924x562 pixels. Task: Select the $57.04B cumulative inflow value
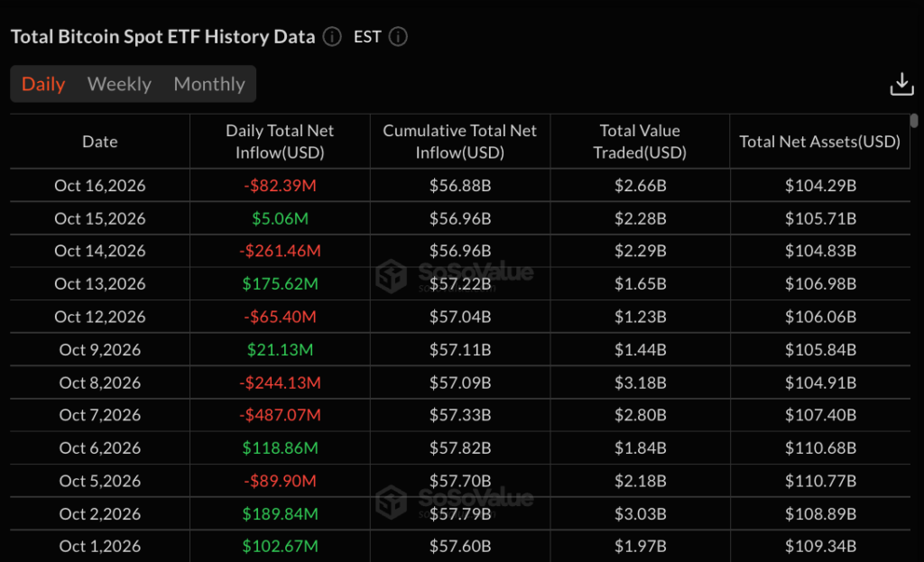pos(460,317)
